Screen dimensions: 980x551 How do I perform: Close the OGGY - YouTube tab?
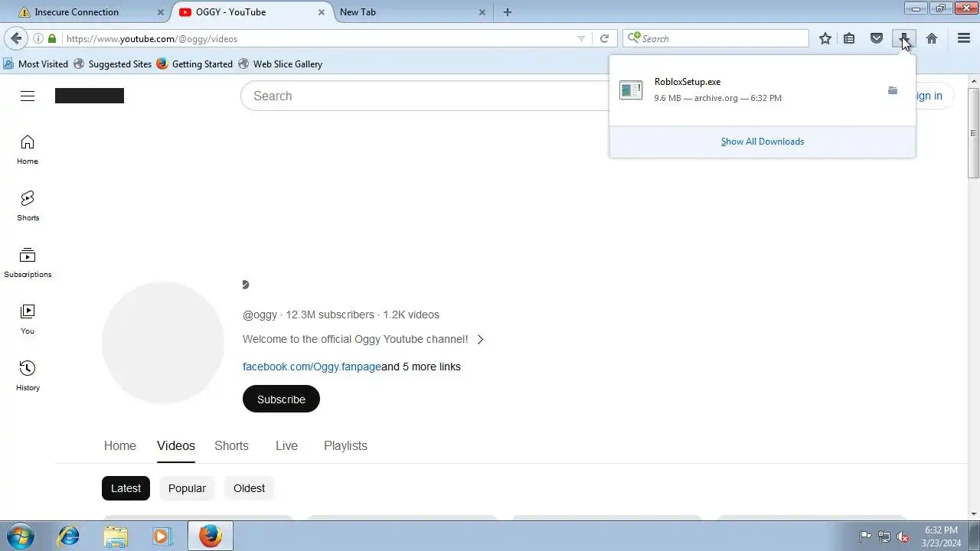click(x=322, y=12)
